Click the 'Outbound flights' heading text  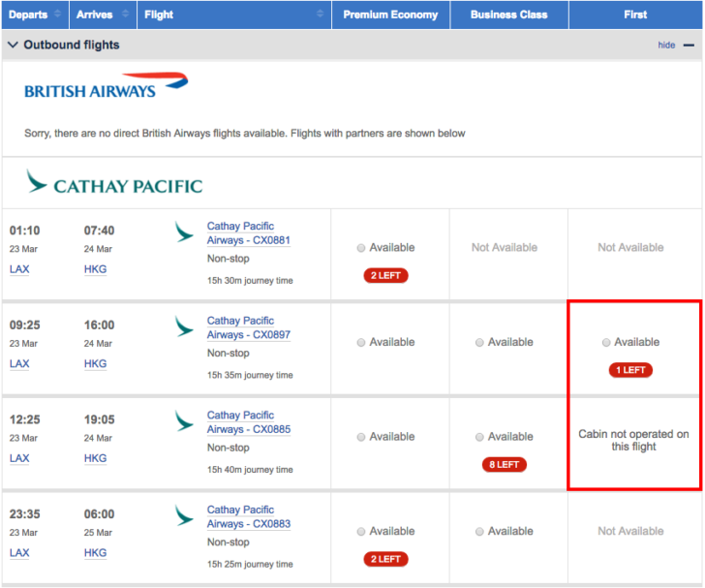pos(72,45)
